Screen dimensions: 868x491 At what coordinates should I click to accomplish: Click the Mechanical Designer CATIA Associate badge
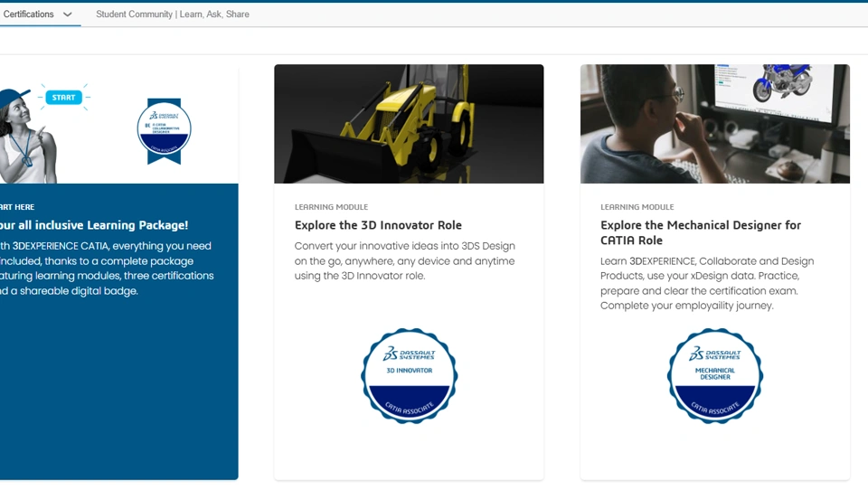(714, 376)
